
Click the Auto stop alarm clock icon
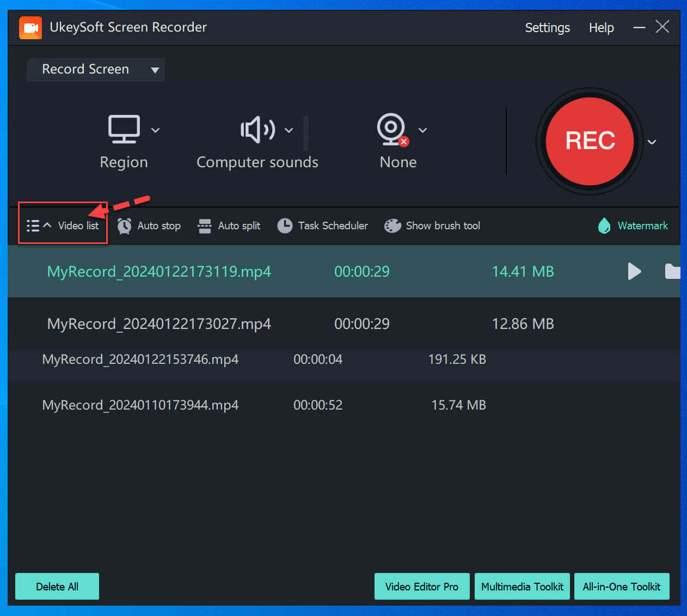point(124,225)
